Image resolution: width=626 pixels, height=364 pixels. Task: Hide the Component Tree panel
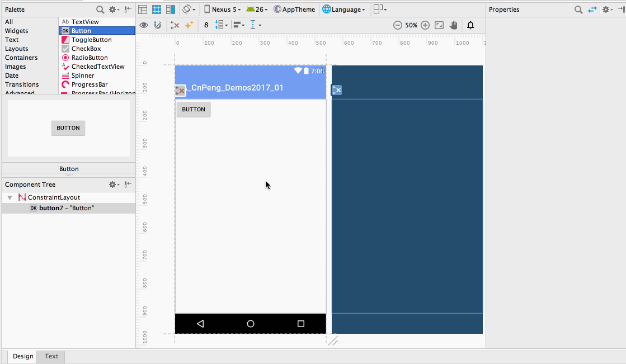128,185
